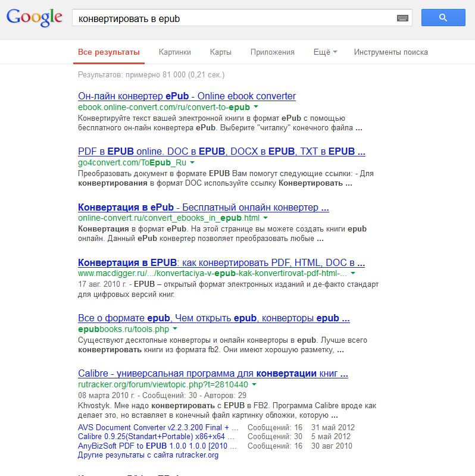The image size is (475, 476).
Task: Open Инструменты поиска options
Action: point(391,52)
